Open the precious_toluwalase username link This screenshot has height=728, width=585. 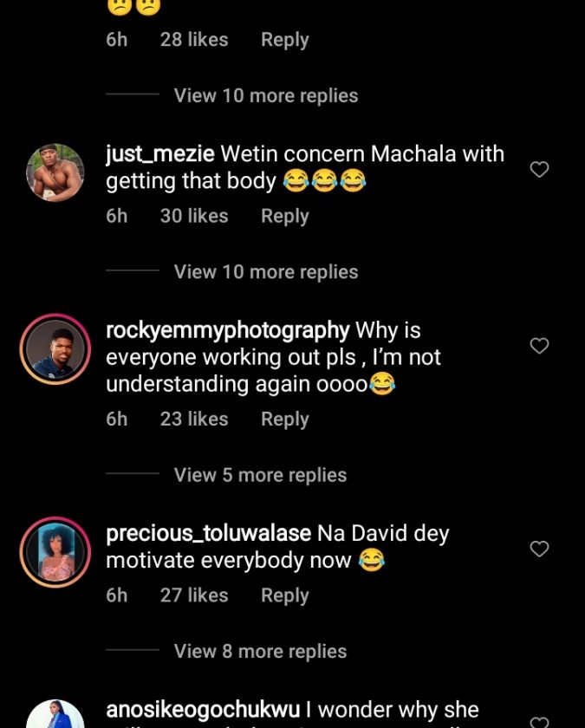[x=208, y=533]
